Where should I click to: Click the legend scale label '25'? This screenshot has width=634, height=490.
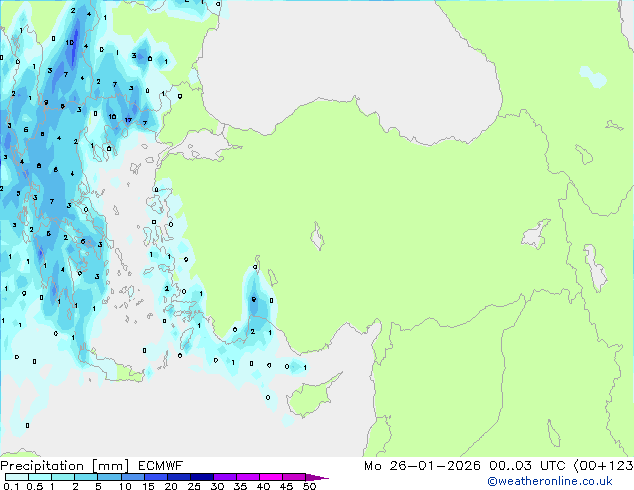tap(194, 486)
